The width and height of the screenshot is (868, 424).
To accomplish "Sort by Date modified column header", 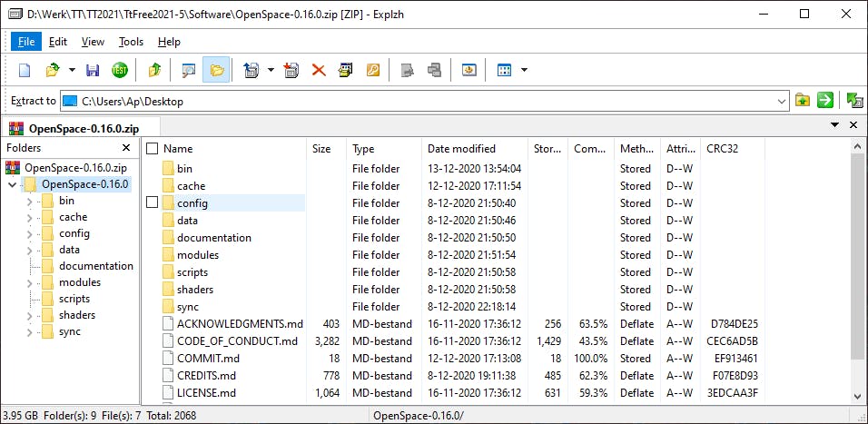I will click(x=461, y=148).
